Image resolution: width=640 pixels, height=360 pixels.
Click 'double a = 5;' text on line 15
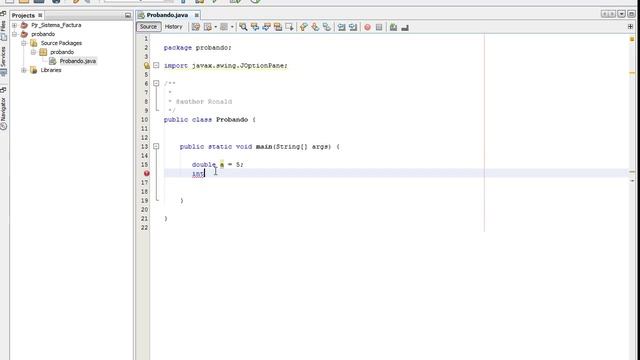point(218,164)
